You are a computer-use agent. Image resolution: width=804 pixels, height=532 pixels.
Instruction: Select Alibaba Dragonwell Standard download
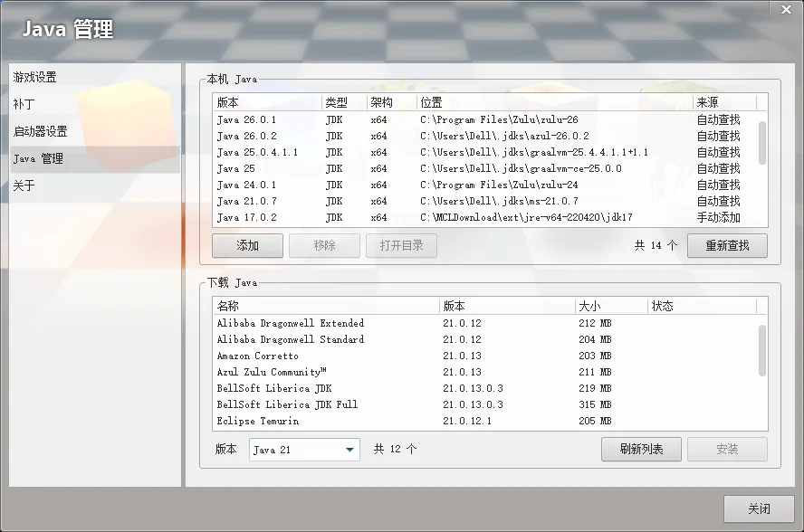point(485,339)
